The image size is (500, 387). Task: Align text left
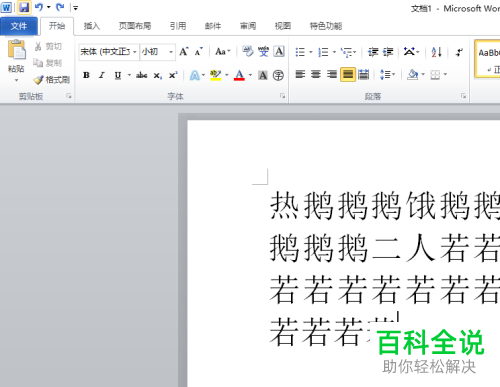[x=300, y=74]
